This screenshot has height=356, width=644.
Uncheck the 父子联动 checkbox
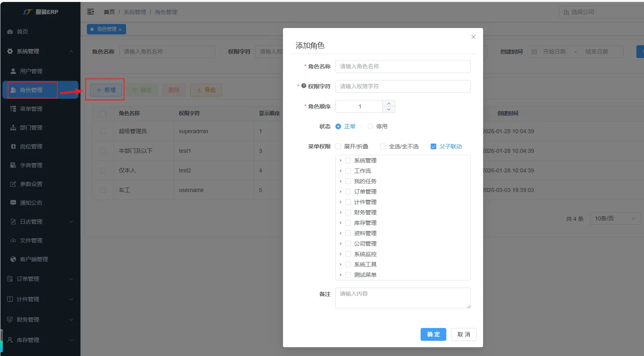[433, 146]
